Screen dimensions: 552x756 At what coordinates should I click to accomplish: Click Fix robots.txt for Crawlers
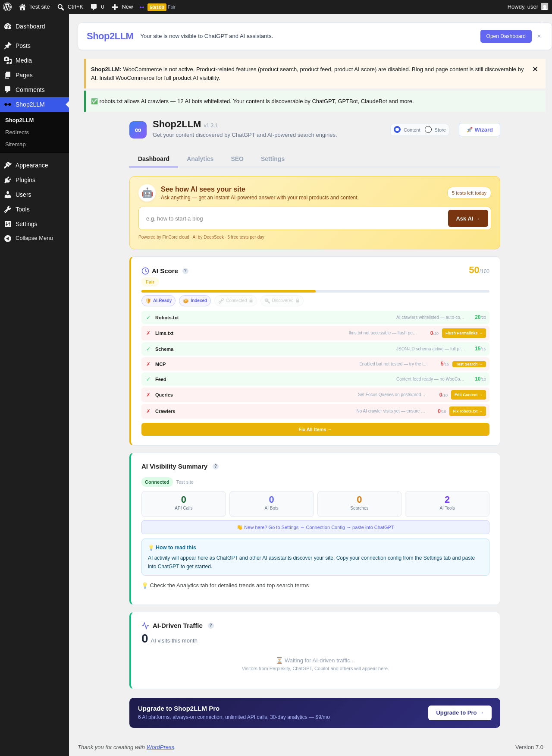[x=467, y=411]
